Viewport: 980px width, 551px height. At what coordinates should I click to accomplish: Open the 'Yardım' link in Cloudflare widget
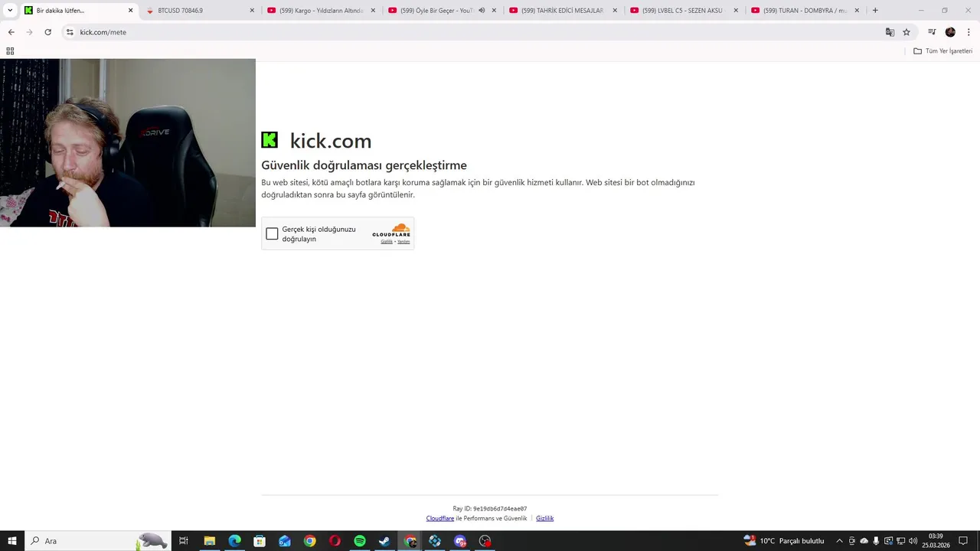tap(403, 242)
